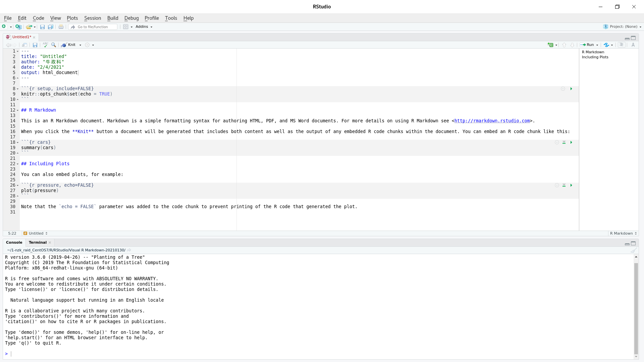This screenshot has height=362, width=644.
Task: Open the Project: (None) selector
Action: [622, 26]
